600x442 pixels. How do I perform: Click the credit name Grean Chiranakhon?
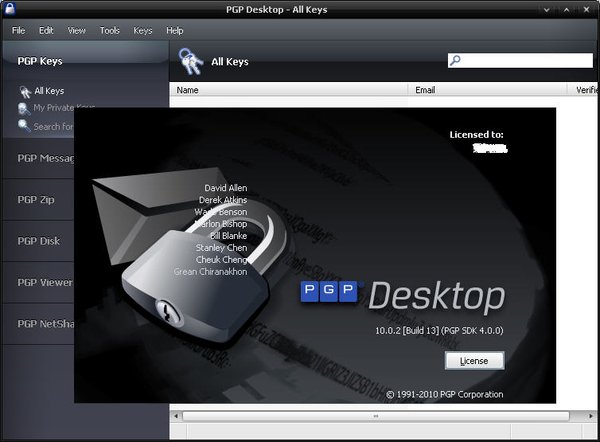(210, 271)
